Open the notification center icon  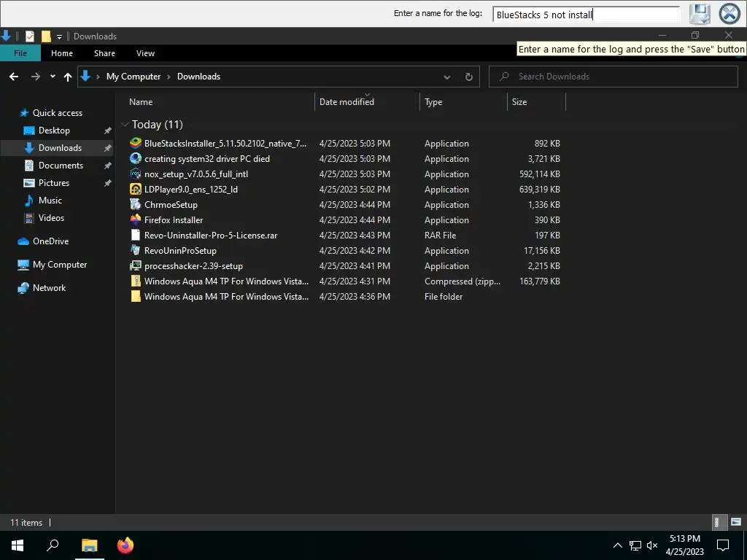click(x=723, y=545)
